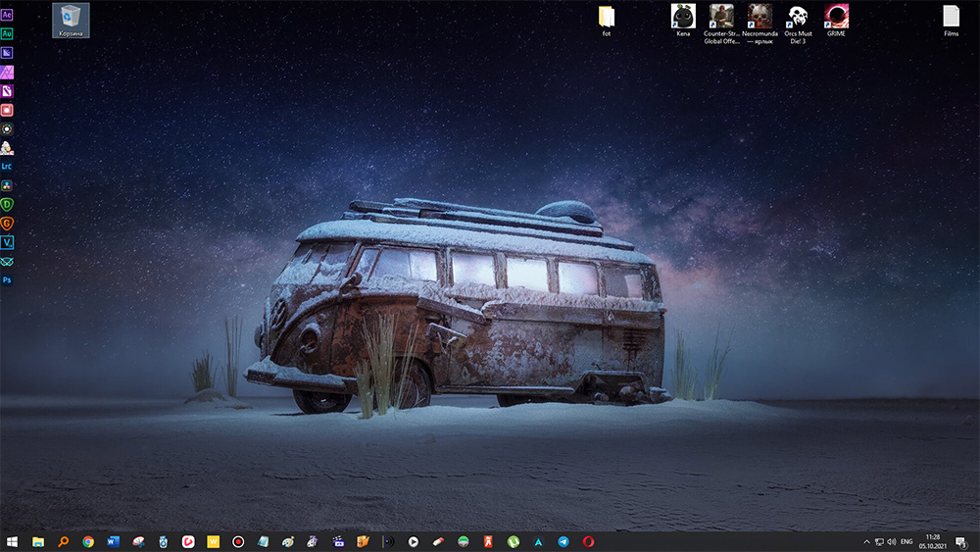Select the blue V Topaz Video shortcut
This screenshot has width=980, height=552.
pyautogui.click(x=7, y=242)
